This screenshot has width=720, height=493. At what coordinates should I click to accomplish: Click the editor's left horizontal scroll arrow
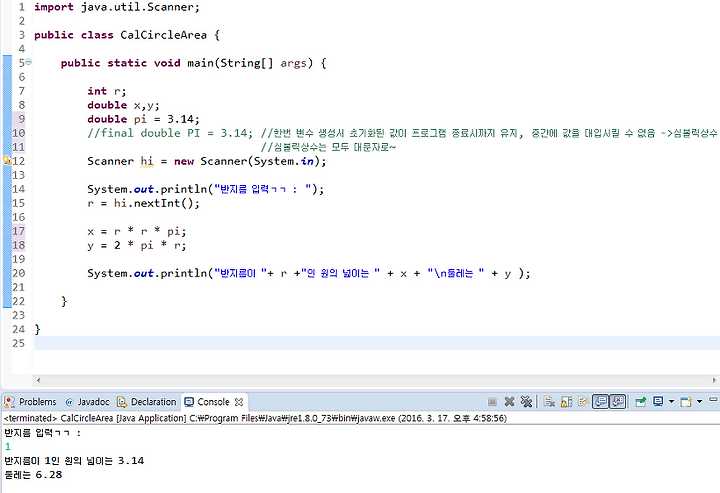pyautogui.click(x=39, y=380)
